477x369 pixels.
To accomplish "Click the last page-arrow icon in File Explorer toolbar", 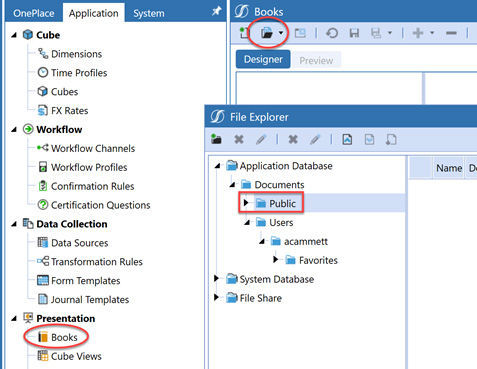I will (x=391, y=139).
